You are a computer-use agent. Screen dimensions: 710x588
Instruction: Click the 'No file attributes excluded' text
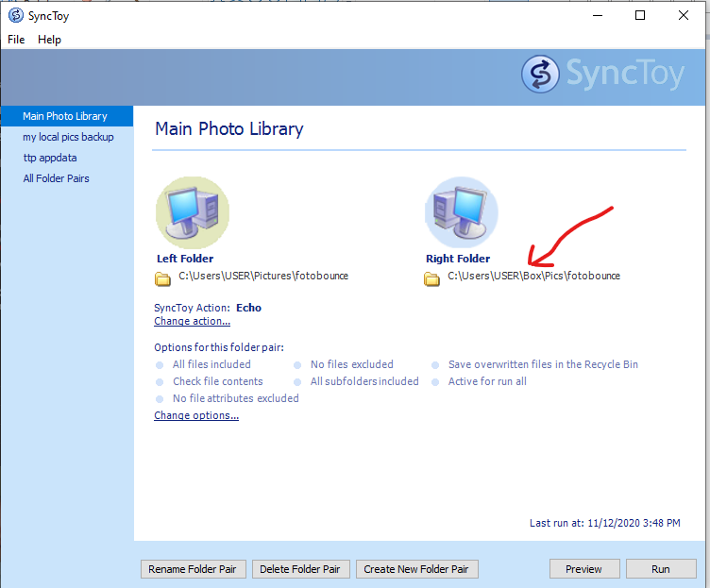[x=236, y=398]
